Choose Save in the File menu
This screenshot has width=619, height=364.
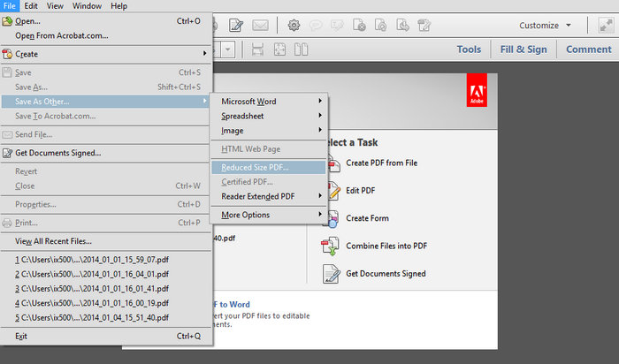pos(106,72)
